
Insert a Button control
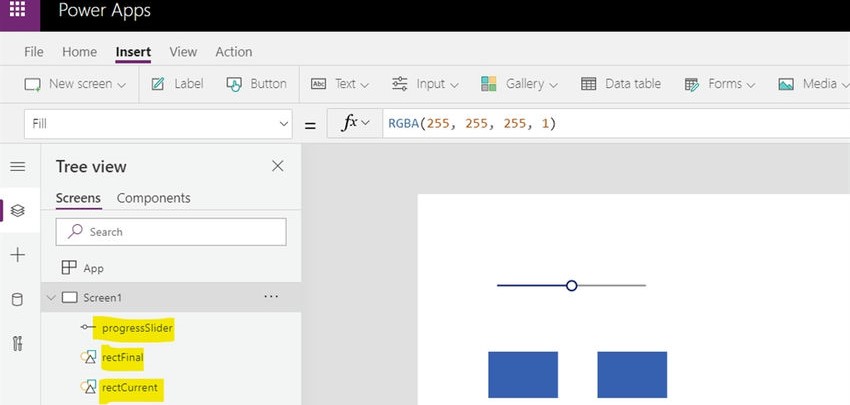pyautogui.click(x=256, y=84)
